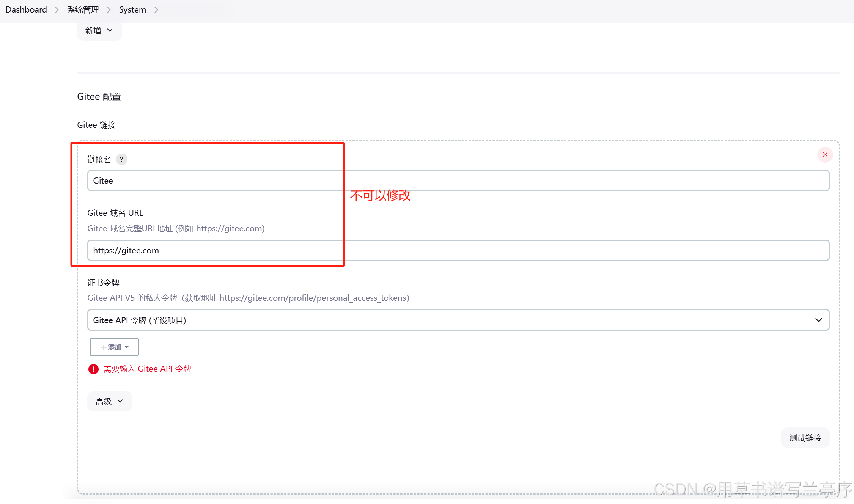Click the 添加 credentials button

(114, 347)
